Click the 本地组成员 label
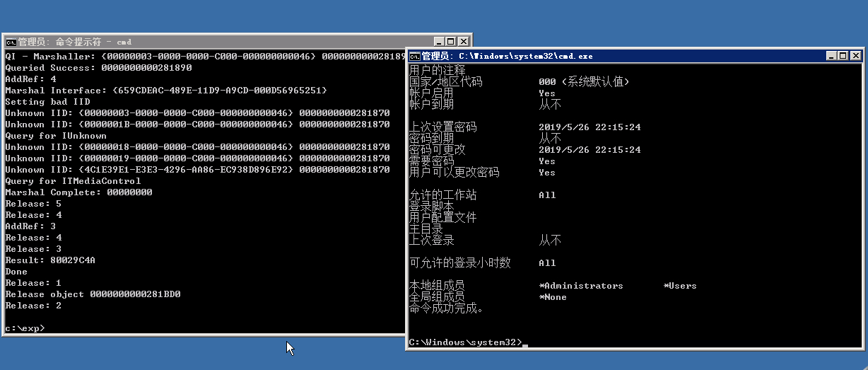The image size is (868, 370). click(437, 286)
